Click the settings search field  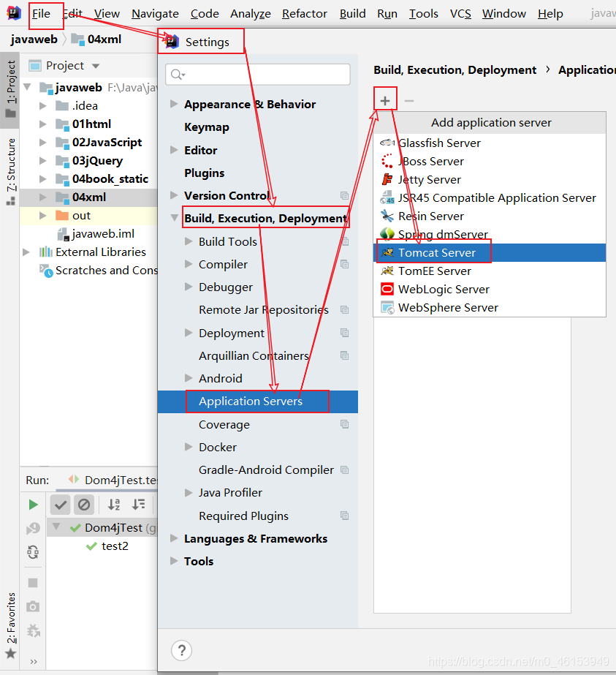point(258,75)
